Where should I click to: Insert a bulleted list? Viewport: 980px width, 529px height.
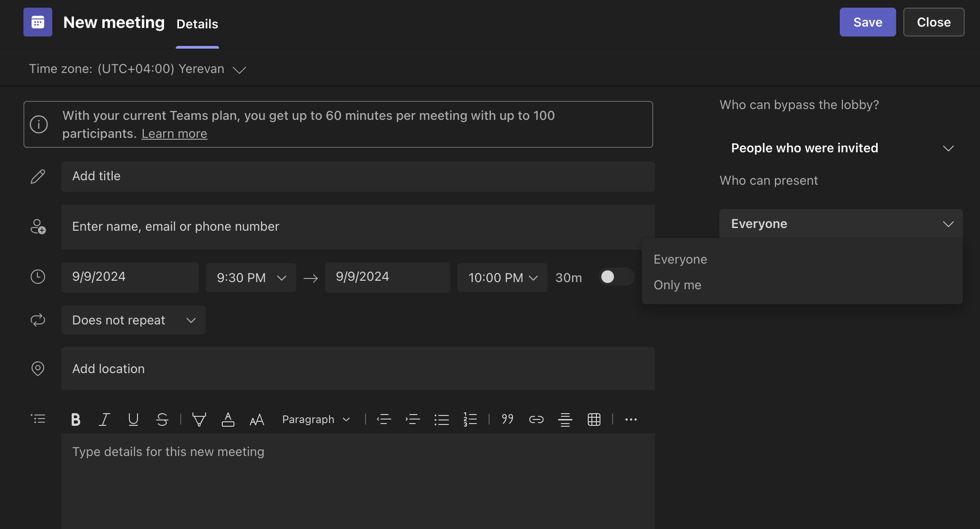(442, 419)
